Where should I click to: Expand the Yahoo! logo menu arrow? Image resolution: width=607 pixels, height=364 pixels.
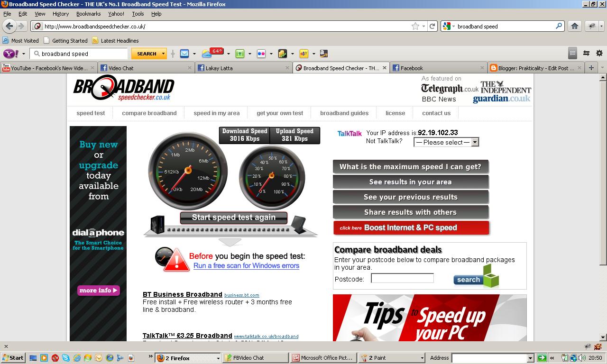coord(23,54)
